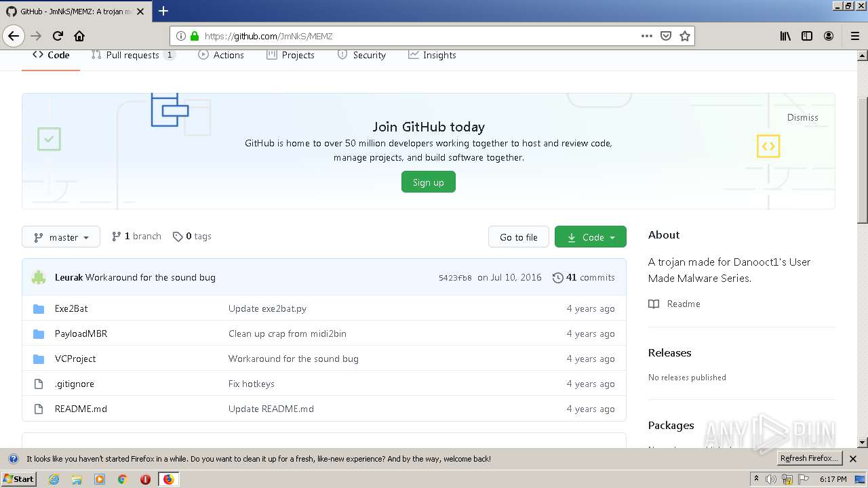The height and width of the screenshot is (488, 868).
Task: Click clock in system tray
Action: (x=833, y=479)
